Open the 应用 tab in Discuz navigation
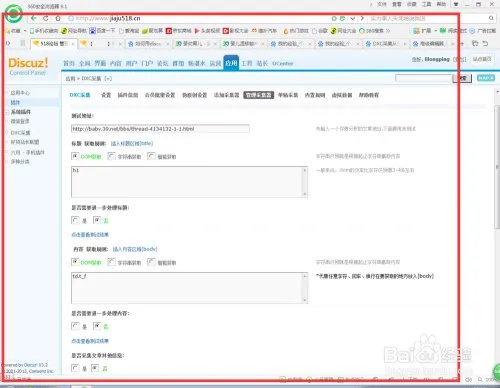Screen dimensions: 500x388 point(231,63)
